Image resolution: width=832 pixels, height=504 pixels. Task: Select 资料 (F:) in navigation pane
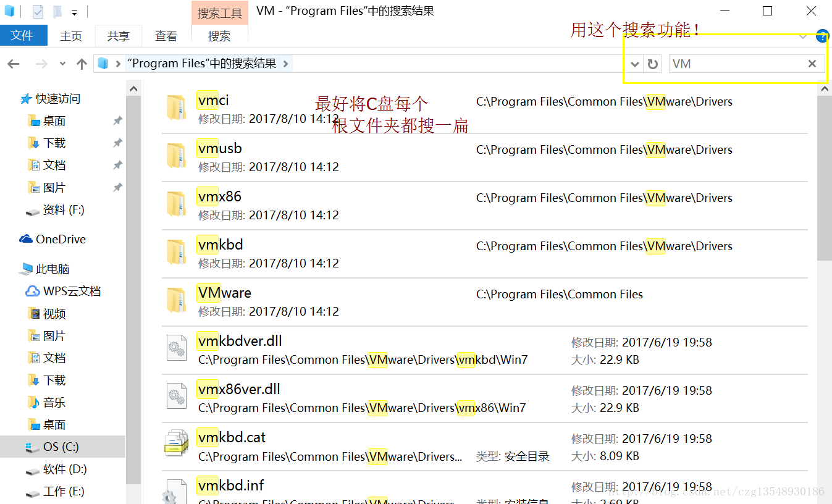64,210
